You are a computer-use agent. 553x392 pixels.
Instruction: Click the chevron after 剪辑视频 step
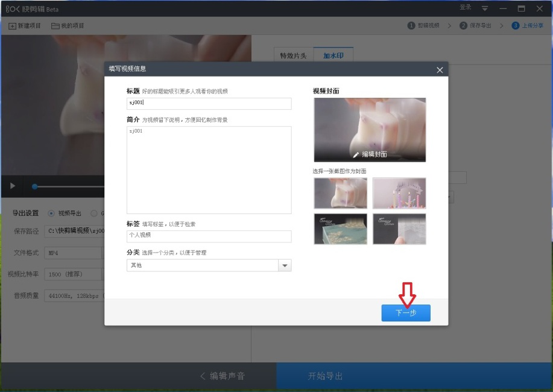pos(449,26)
